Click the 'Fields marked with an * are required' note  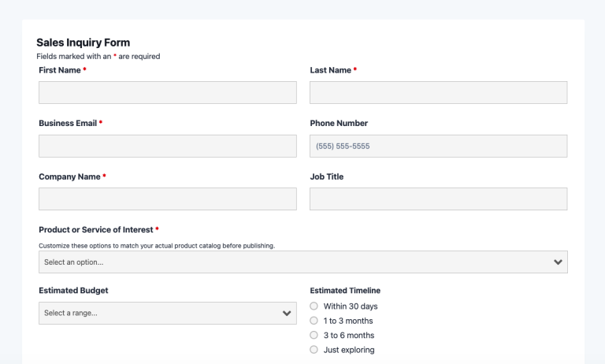tap(98, 57)
